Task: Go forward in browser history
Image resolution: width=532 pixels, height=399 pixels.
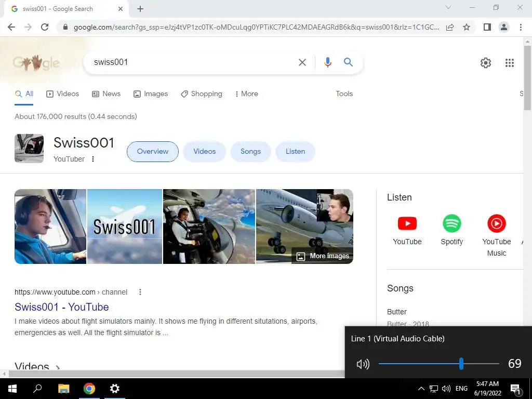Action: point(28,27)
